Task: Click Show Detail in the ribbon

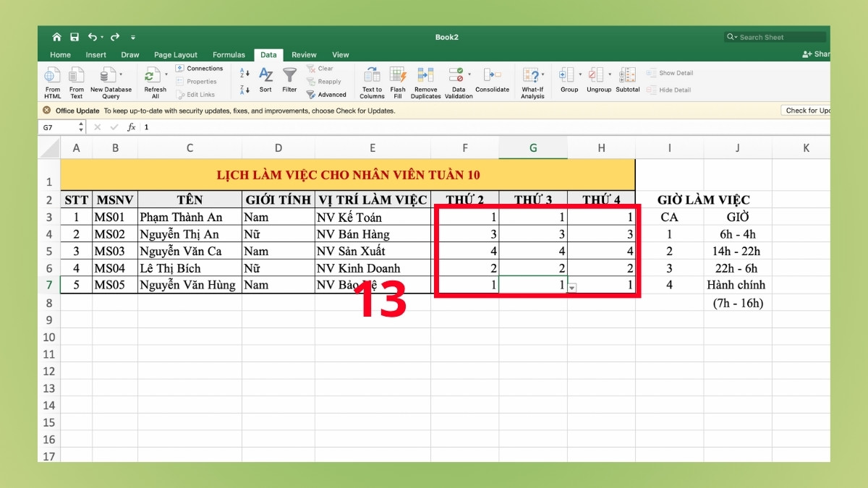Action: [x=676, y=72]
